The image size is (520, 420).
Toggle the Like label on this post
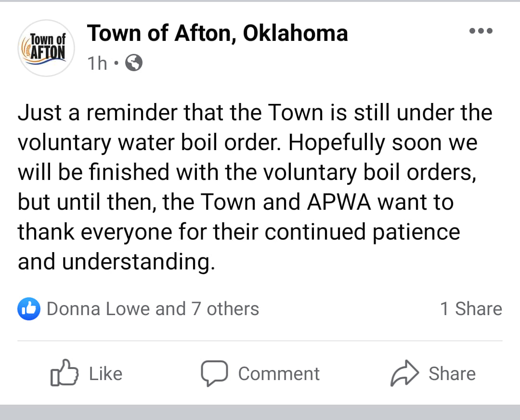[105, 374]
